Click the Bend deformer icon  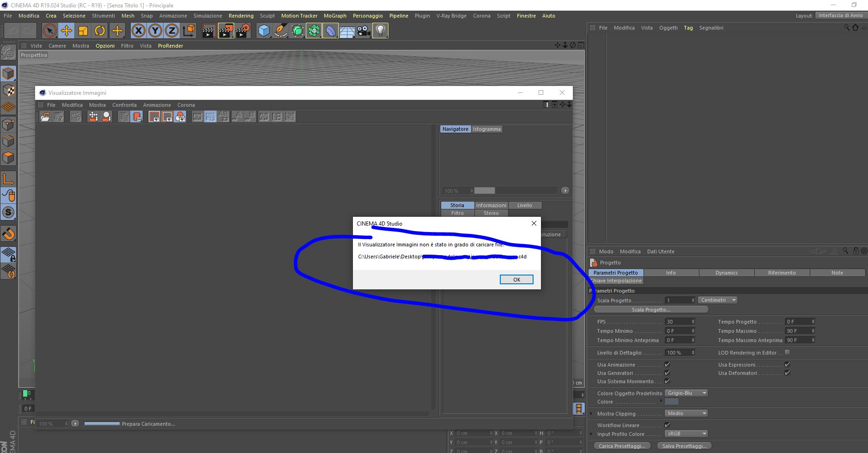point(330,31)
